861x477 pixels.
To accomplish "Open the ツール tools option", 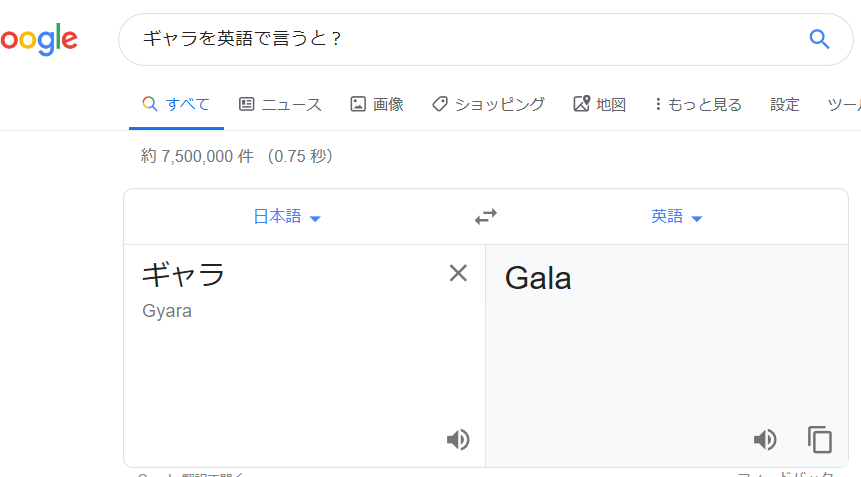I will point(844,104).
